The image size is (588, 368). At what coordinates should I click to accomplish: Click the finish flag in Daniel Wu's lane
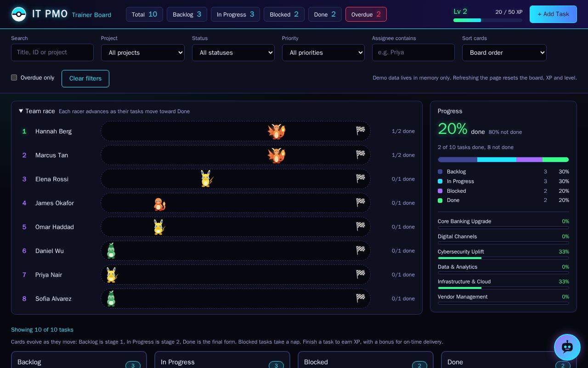click(361, 250)
